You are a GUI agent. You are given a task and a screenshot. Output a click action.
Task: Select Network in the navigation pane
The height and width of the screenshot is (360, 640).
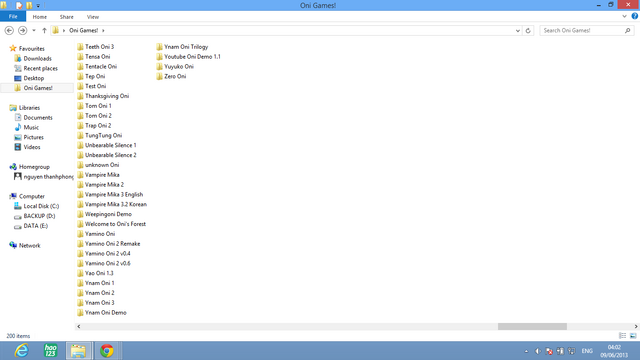(x=29, y=245)
